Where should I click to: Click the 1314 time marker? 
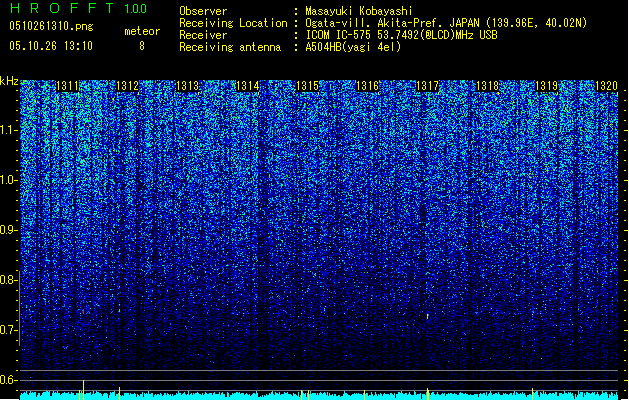[x=248, y=86]
